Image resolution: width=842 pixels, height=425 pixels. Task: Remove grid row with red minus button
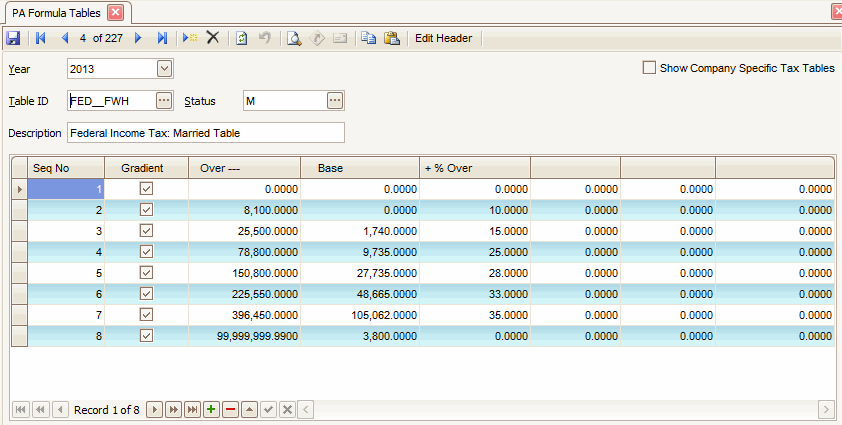coord(229,410)
